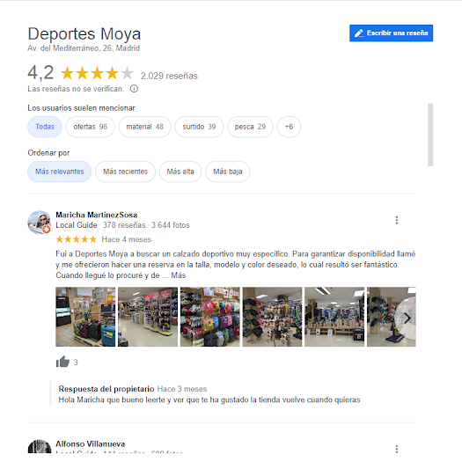Click Alfonso Villanueva's profile avatar
The width and height of the screenshot is (462, 476).
pos(40,446)
